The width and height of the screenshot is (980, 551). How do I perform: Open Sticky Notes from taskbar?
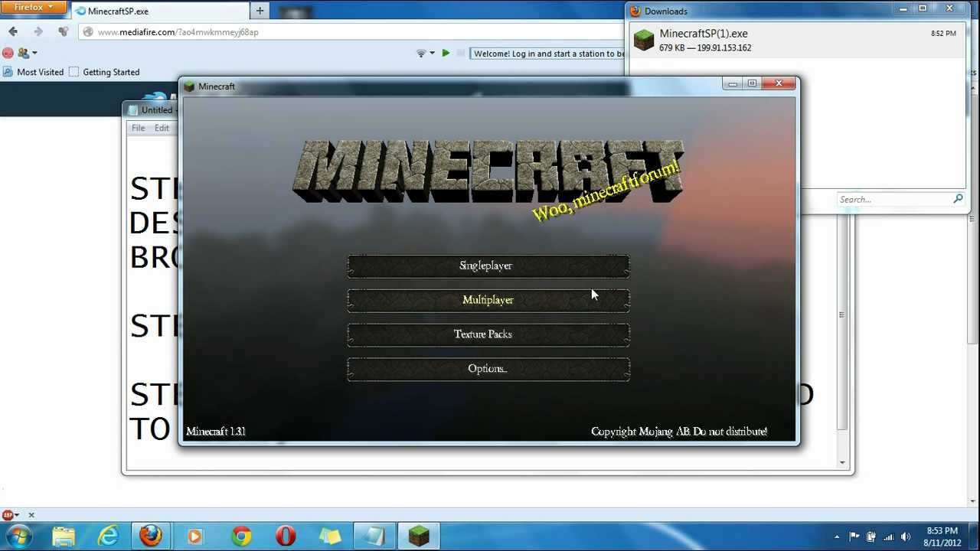click(330, 536)
